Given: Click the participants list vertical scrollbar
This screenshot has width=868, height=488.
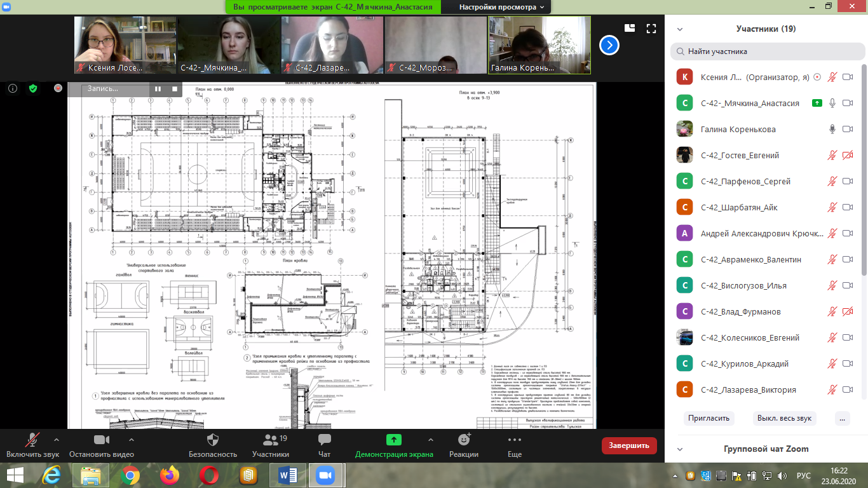Looking at the screenshot, I should [864, 168].
